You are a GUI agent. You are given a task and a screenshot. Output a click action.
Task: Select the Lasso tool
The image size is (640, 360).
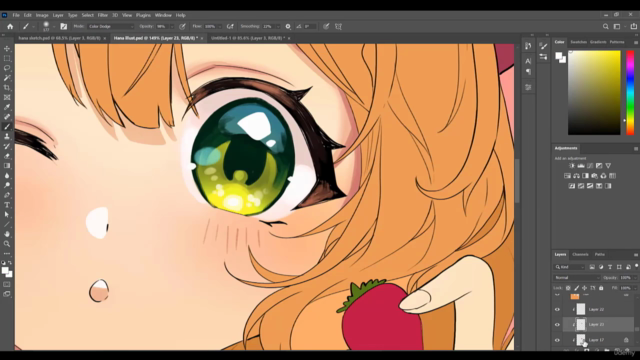click(7, 68)
